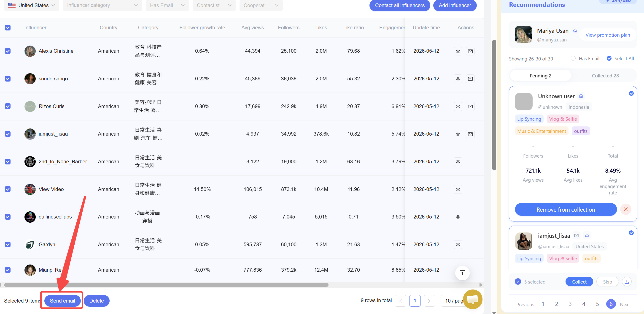The image size is (644, 314).
Task: Home icon next to Mariya Usan
Action: [575, 30]
